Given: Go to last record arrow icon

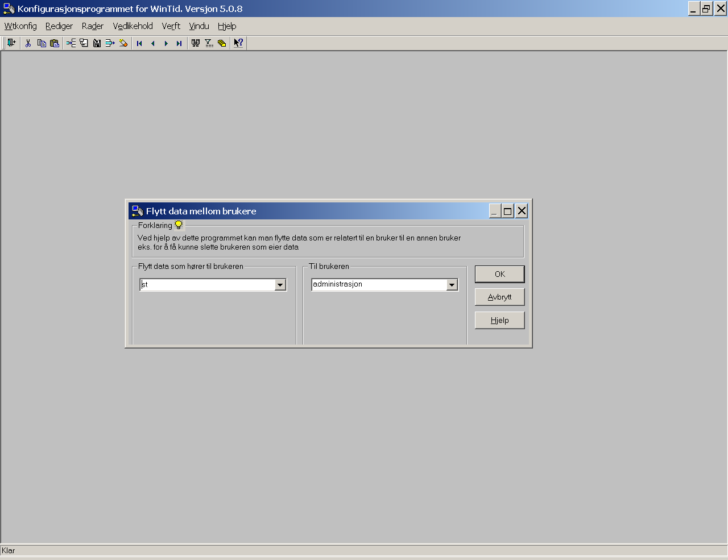Looking at the screenshot, I should tap(179, 43).
